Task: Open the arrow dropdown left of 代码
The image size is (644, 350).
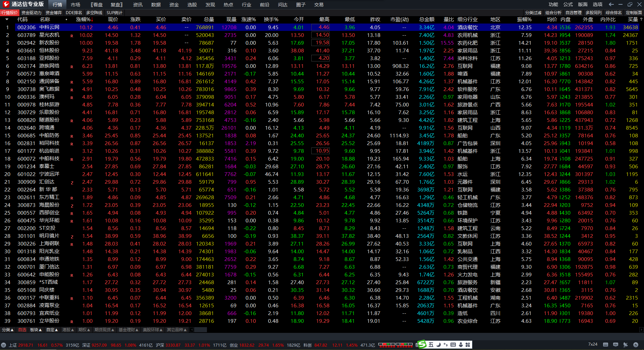Action: (7, 19)
